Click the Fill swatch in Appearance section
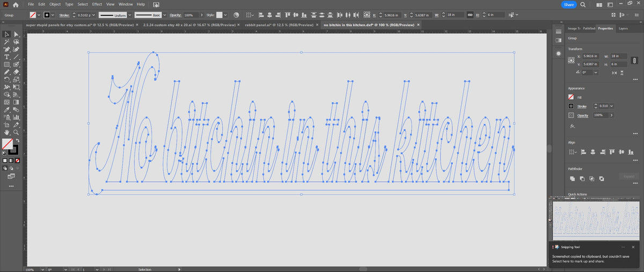 [572, 97]
